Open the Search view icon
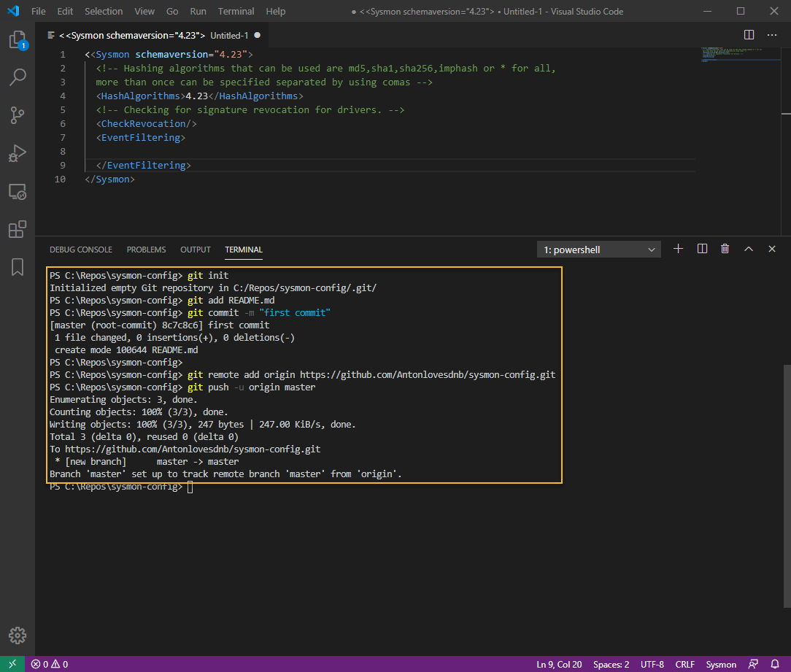Viewport: 791px width, 672px height. [18, 77]
